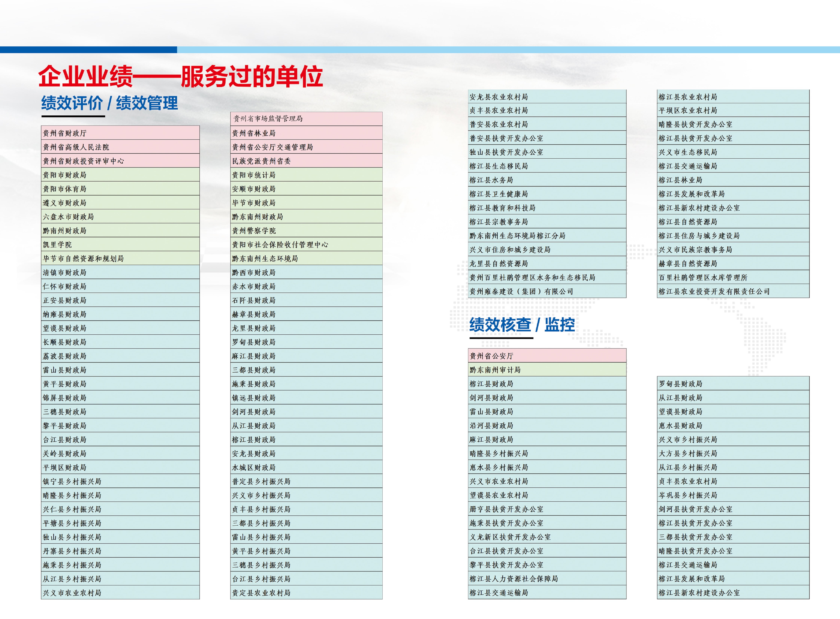The height and width of the screenshot is (619, 840).
Task: Select the row 荔波县财政局
Action: pyautogui.click(x=120, y=356)
